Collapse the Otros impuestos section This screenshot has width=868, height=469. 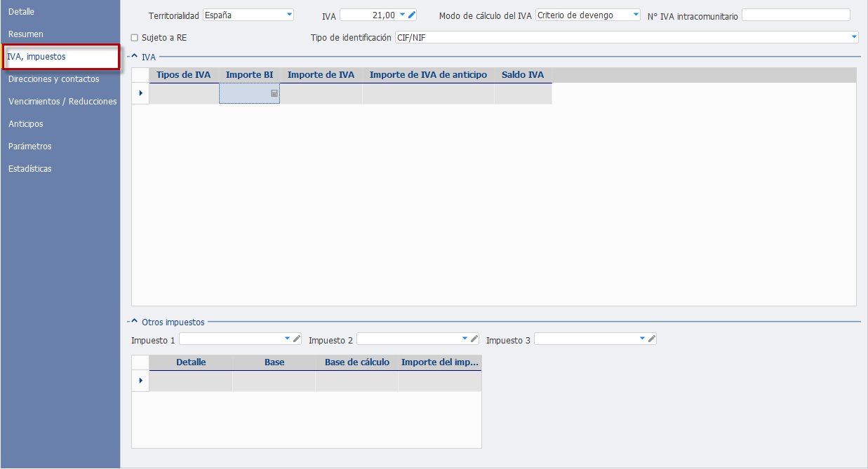[x=134, y=322]
